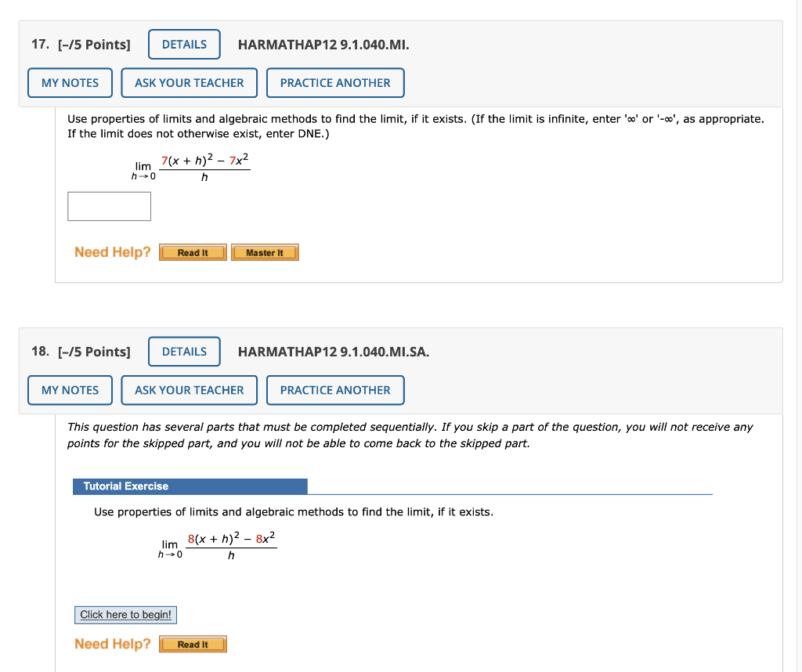Click here to begin the Tutorial Exercise
This screenshot has height=672, width=802.
pos(125,615)
